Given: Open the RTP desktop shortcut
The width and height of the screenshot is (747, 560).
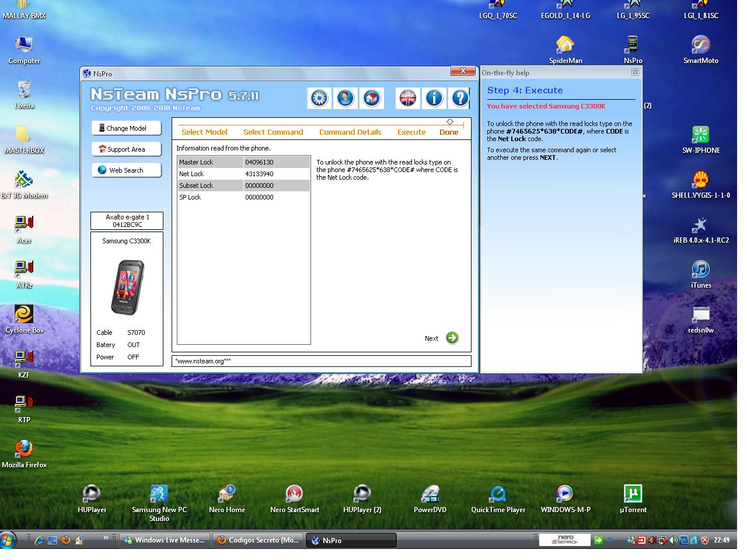Looking at the screenshot, I should (x=24, y=409).
